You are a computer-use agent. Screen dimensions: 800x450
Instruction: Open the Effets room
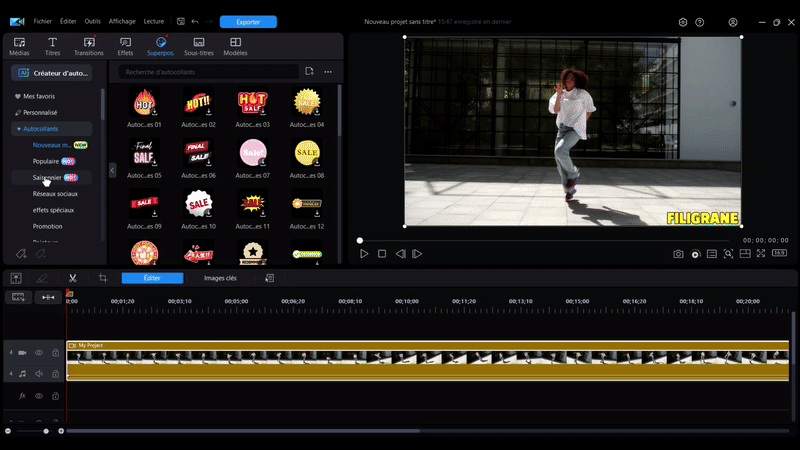pos(125,46)
